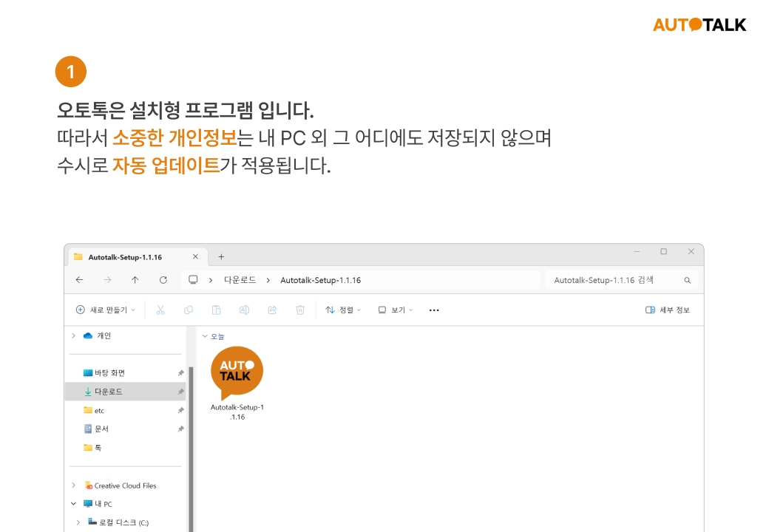Image resolution: width=769 pixels, height=532 pixels.
Task: Expand the chevron after 다운로드 in address bar
Action: click(268, 280)
